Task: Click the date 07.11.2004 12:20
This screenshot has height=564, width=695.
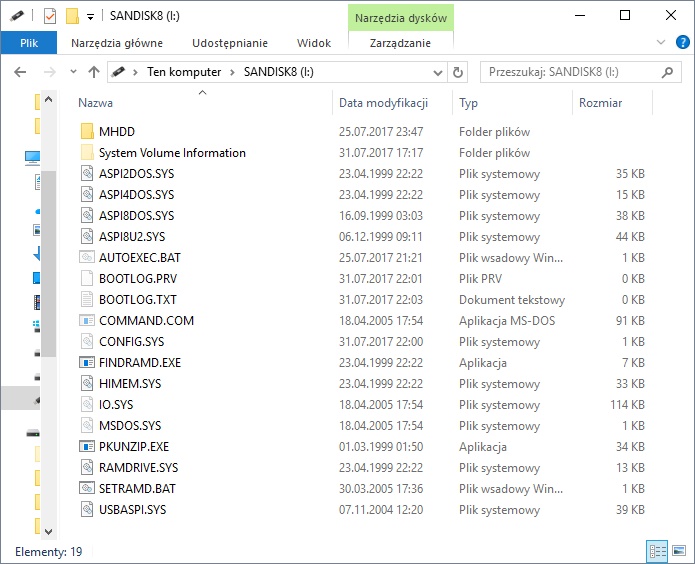Action: coord(381,509)
